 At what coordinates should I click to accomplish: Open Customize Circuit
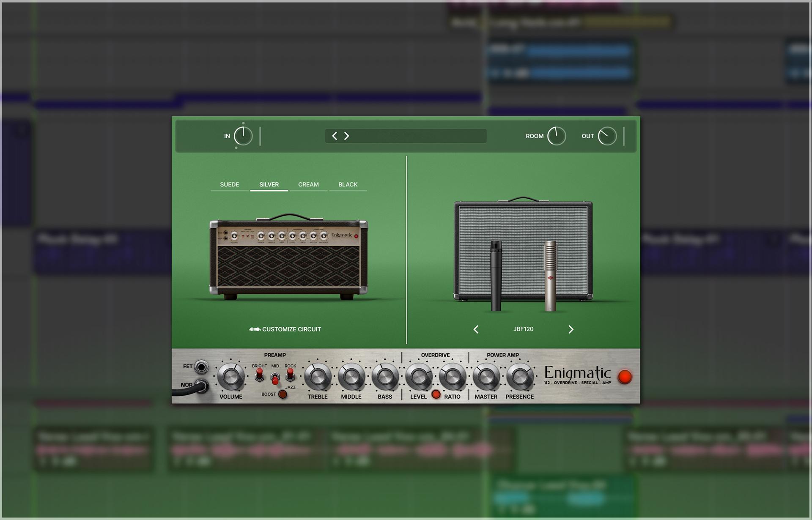coord(285,329)
